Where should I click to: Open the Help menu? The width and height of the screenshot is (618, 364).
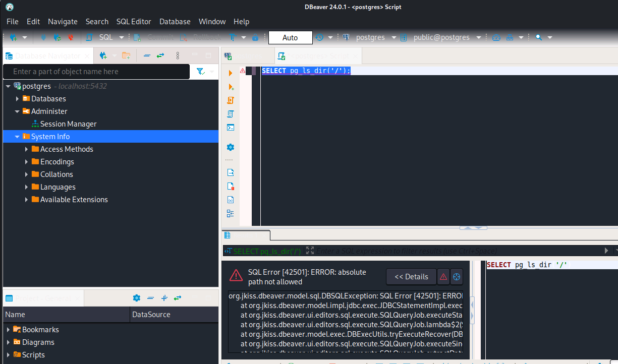click(242, 22)
